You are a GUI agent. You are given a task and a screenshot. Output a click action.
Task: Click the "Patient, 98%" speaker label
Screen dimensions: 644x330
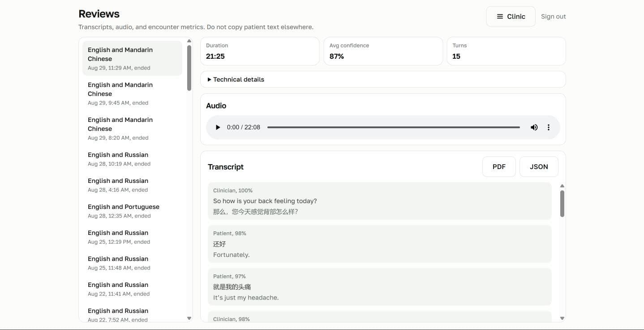[230, 233]
